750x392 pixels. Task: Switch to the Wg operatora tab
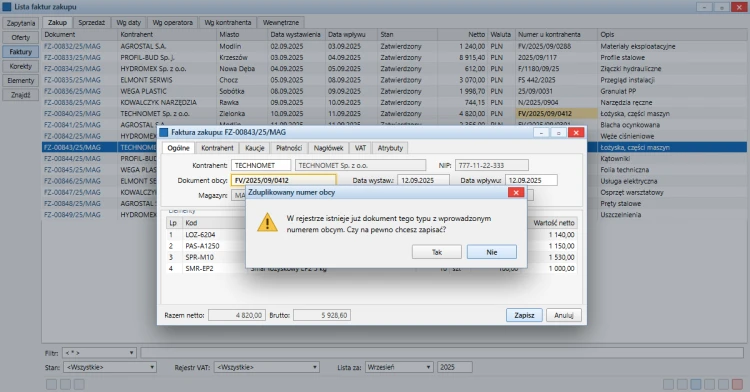(x=172, y=22)
